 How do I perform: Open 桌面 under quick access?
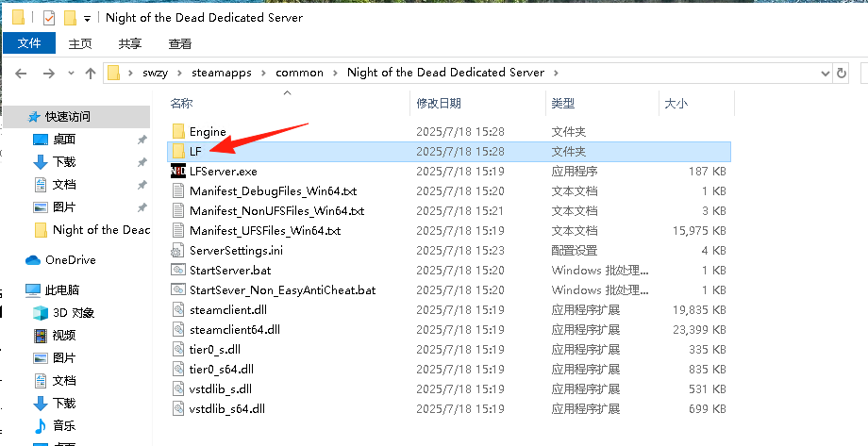coord(55,140)
